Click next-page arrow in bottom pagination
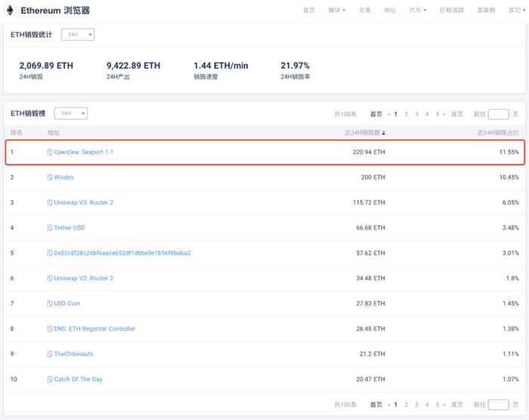 pyautogui.click(x=444, y=405)
